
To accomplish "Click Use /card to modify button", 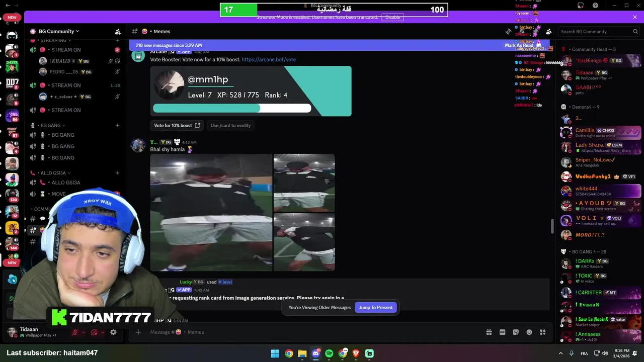I will click(x=230, y=125).
